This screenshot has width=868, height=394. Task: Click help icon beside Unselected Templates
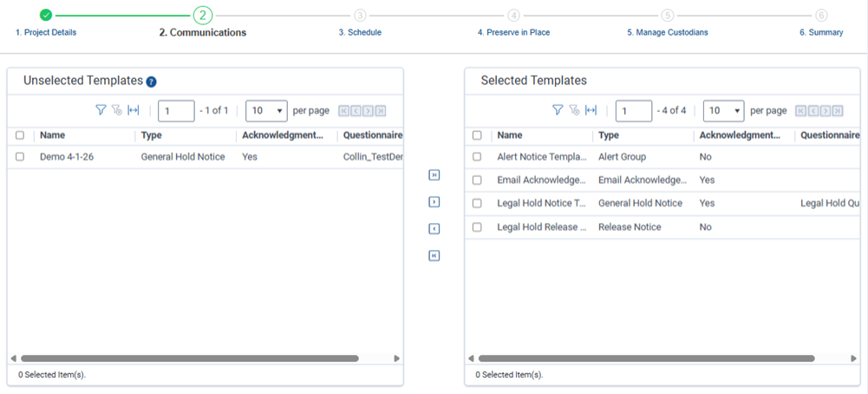(151, 82)
